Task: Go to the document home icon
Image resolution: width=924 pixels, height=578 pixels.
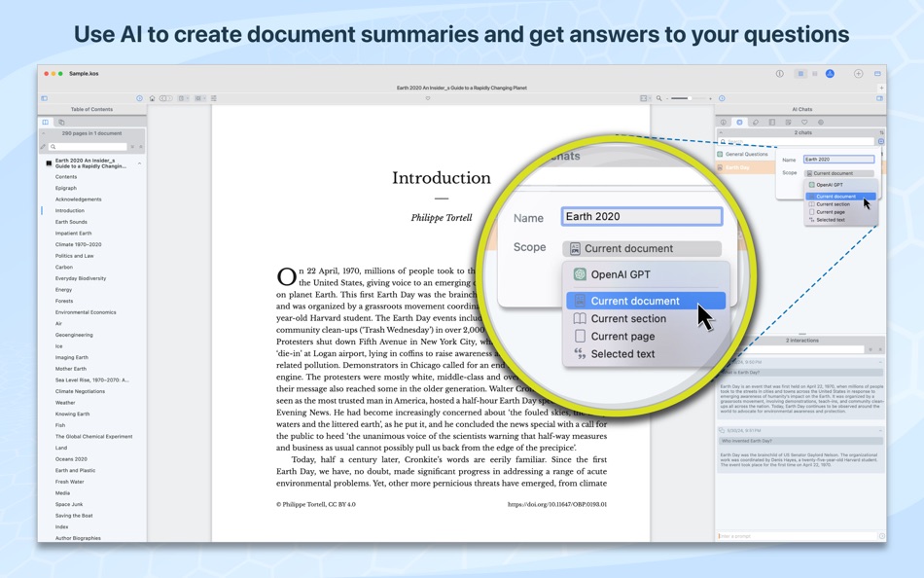Action: click(x=152, y=98)
